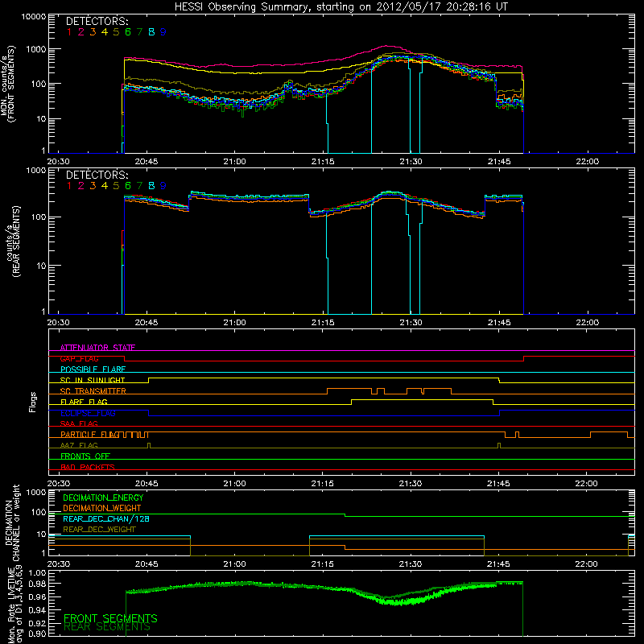Select detector 1 in the rear segments legend
This screenshot has height=644, width=644.
[69, 186]
